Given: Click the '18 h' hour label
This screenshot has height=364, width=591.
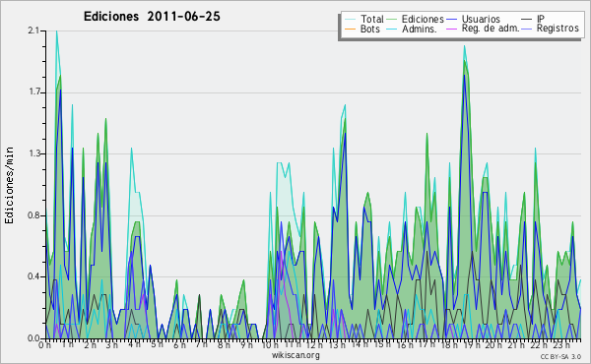Looking at the screenshot, I should [449, 344].
